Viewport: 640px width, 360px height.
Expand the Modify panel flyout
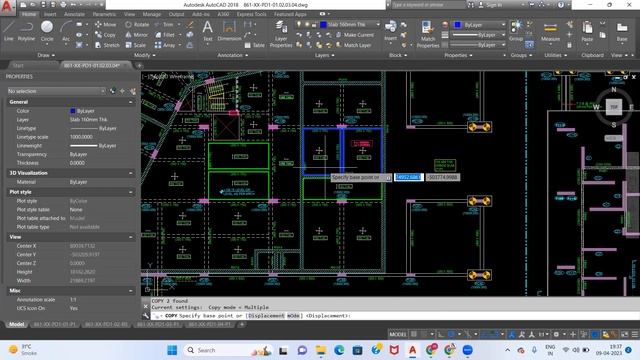pyautogui.click(x=144, y=55)
